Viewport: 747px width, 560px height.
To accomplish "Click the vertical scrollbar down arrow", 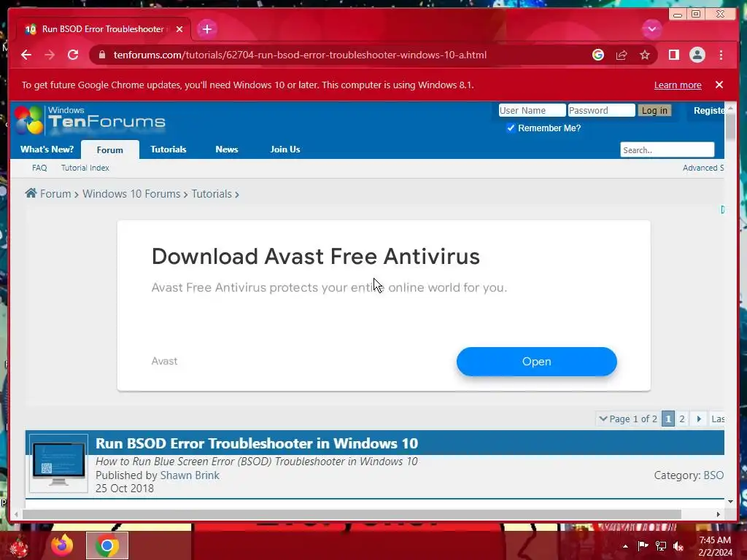I will (x=730, y=502).
